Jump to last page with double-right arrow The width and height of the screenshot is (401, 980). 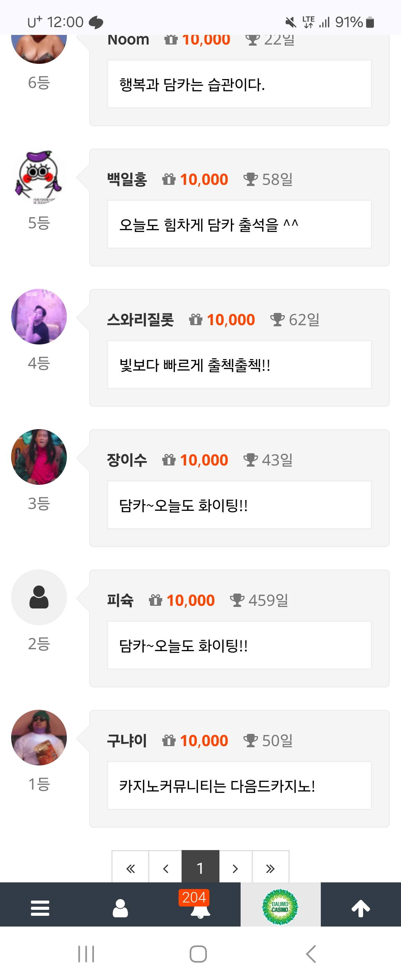(x=271, y=868)
